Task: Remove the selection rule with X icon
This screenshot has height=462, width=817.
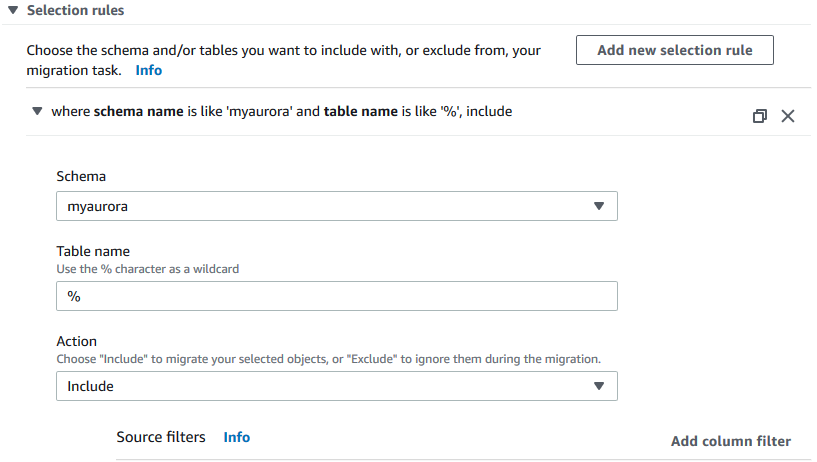Action: [788, 116]
